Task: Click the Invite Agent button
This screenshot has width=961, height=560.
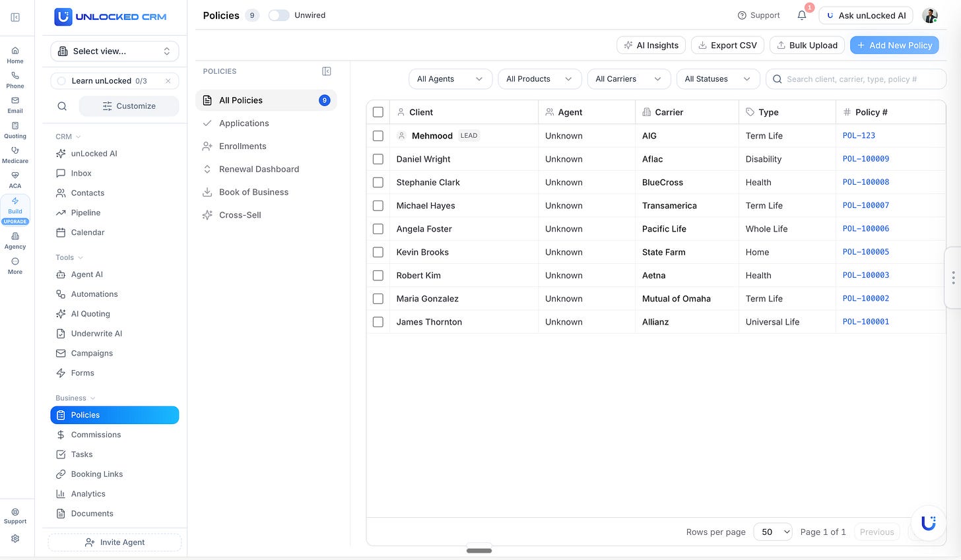Action: coord(115,542)
